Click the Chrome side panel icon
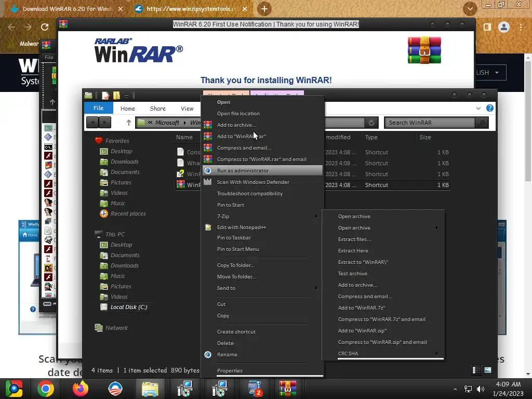532x399 pixels. point(487,27)
